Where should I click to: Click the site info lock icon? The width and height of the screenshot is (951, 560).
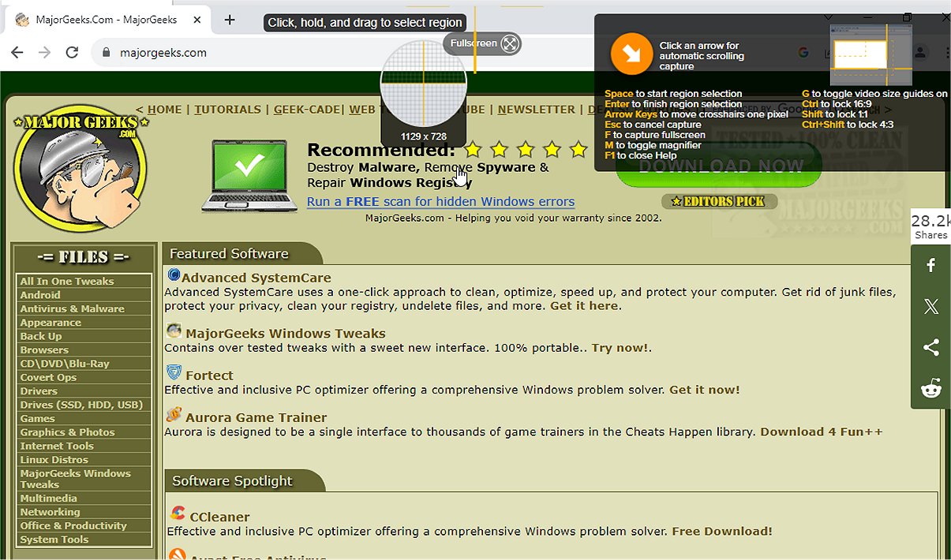(x=107, y=53)
